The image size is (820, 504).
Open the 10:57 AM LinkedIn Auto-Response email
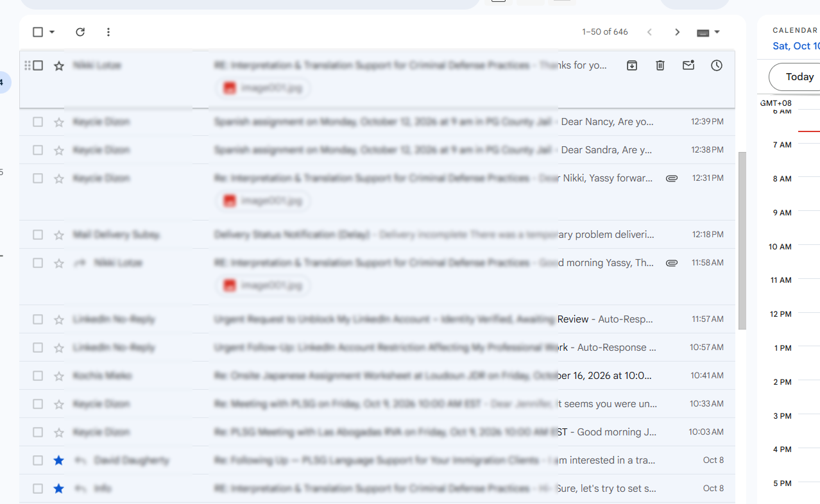coord(377,348)
